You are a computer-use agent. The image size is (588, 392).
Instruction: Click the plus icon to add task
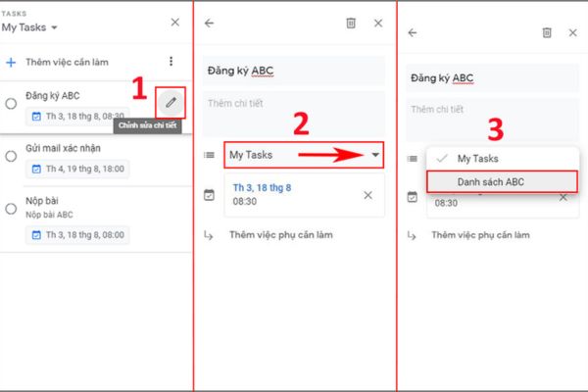click(11, 63)
